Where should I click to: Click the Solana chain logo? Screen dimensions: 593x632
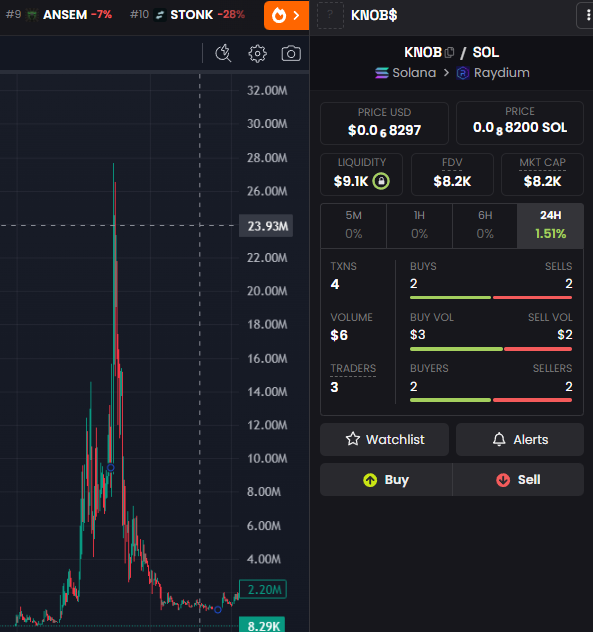tap(382, 73)
